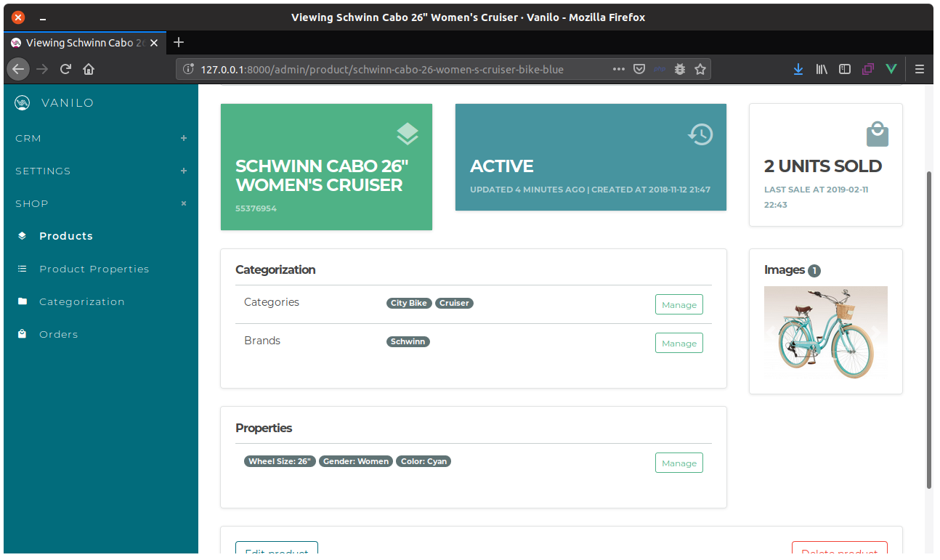
Task: Go back with browser Back button
Action: pyautogui.click(x=18, y=69)
